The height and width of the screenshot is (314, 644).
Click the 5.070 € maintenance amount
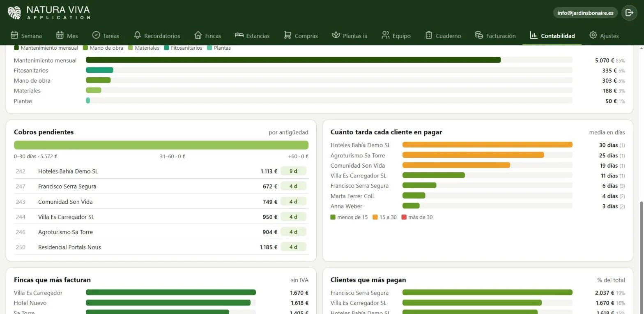pyautogui.click(x=604, y=60)
